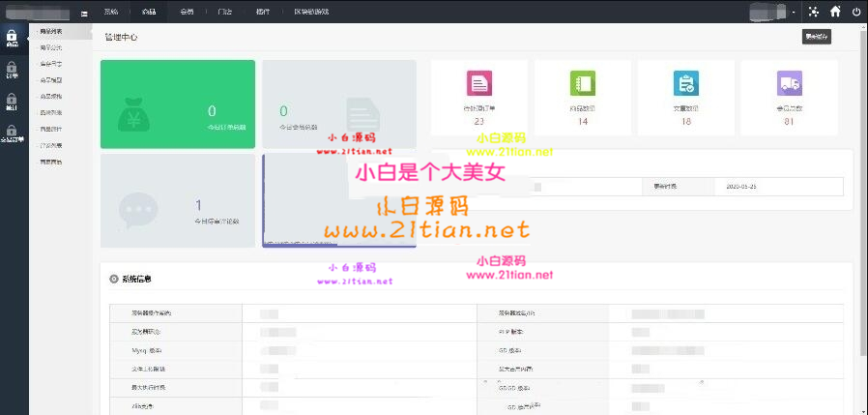868x415 pixels.
Task: Open the 商品 tab in top navigation
Action: point(148,12)
